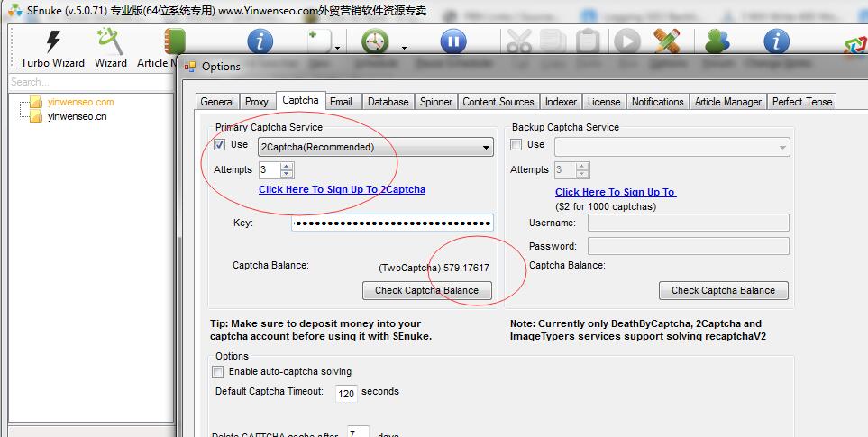Launch the Turbo Wizard lightning icon
868x437 pixels.
pos(52,41)
